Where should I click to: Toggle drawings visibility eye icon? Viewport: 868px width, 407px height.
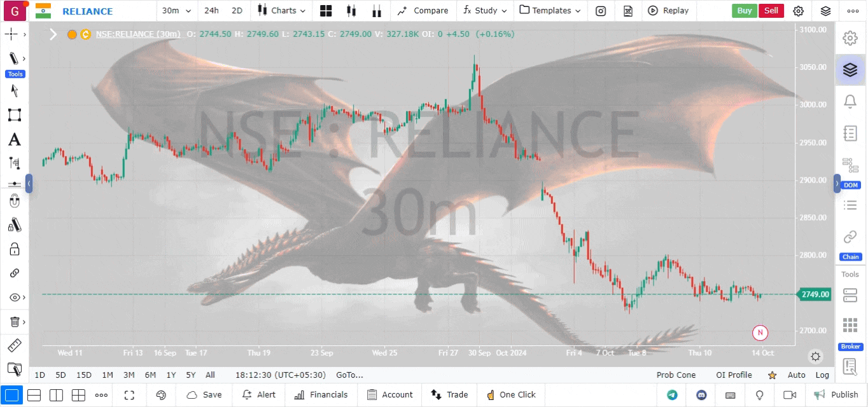click(14, 298)
